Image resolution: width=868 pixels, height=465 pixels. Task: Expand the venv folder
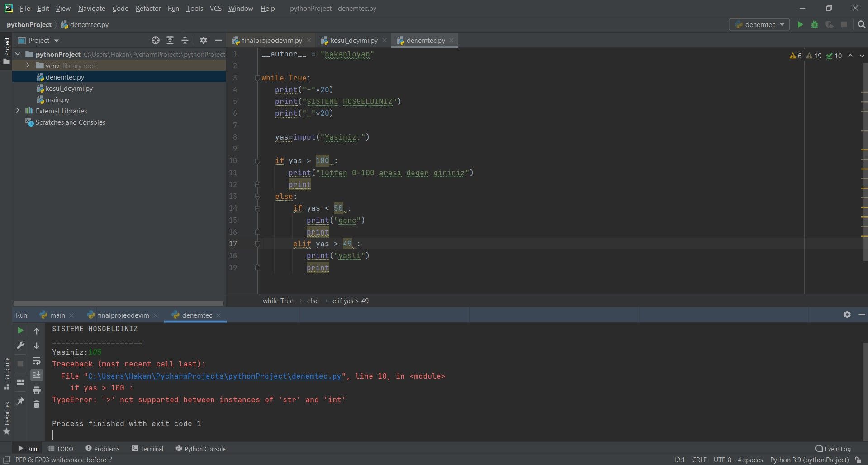point(28,66)
